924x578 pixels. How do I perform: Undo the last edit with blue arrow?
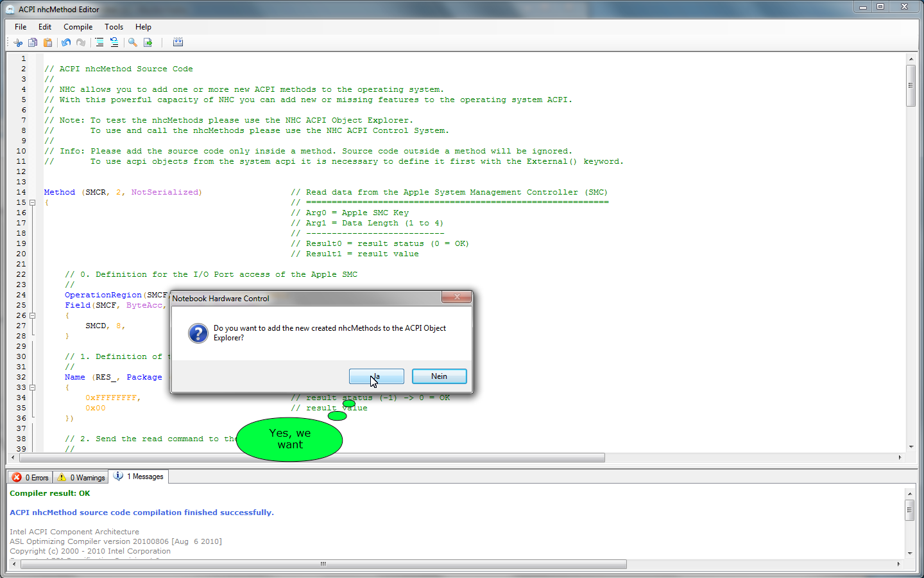[x=66, y=42]
